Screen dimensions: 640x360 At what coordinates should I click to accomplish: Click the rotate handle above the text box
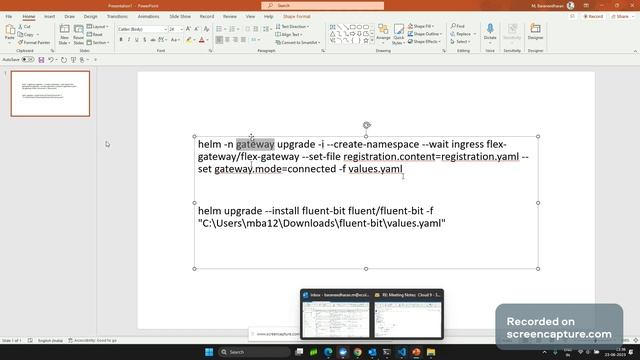click(x=367, y=125)
